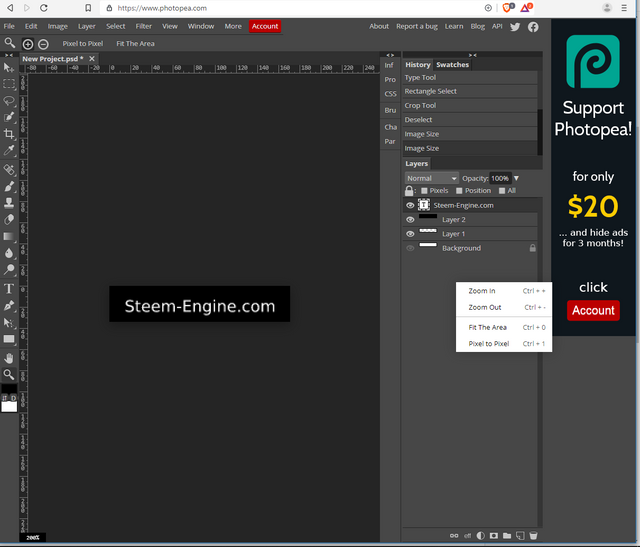This screenshot has height=547, width=640.
Task: Select the Type tool
Action: point(9,289)
